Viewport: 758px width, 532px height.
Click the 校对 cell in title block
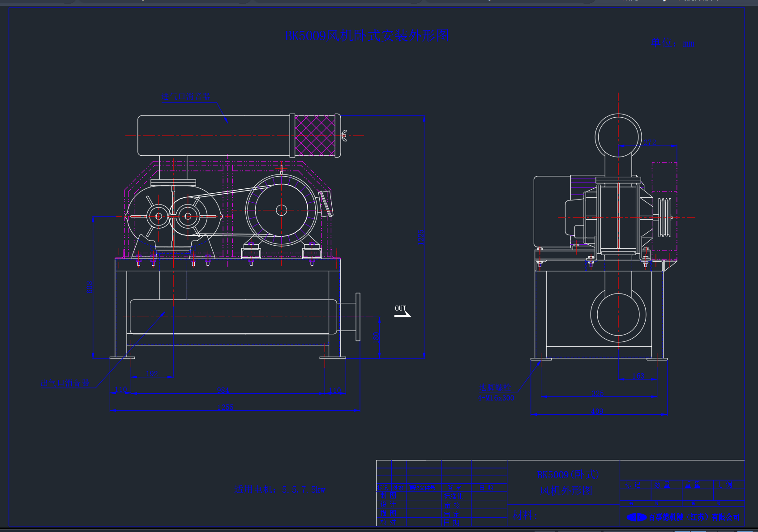click(x=388, y=522)
